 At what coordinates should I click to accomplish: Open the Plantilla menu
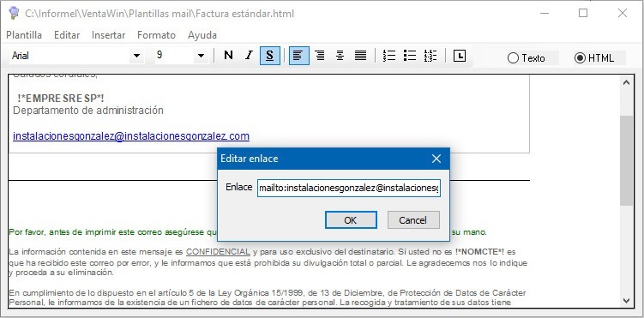tap(24, 35)
